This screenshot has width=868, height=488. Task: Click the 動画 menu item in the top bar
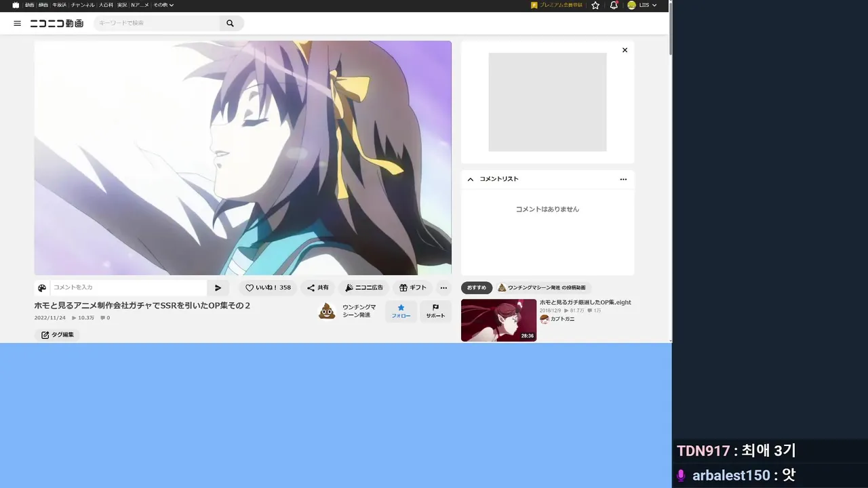pos(29,5)
